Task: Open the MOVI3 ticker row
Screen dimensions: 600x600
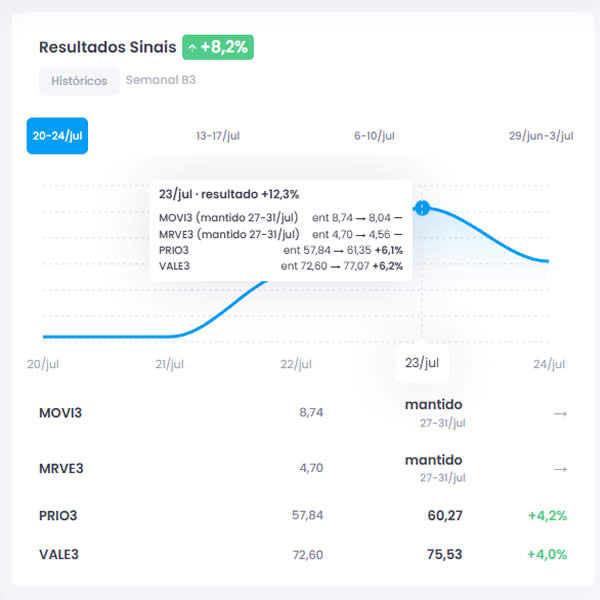Action: click(303, 413)
